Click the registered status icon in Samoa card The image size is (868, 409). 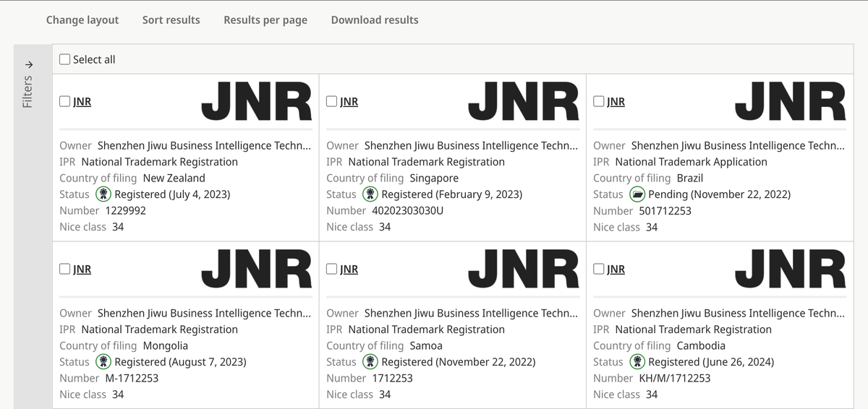click(370, 361)
